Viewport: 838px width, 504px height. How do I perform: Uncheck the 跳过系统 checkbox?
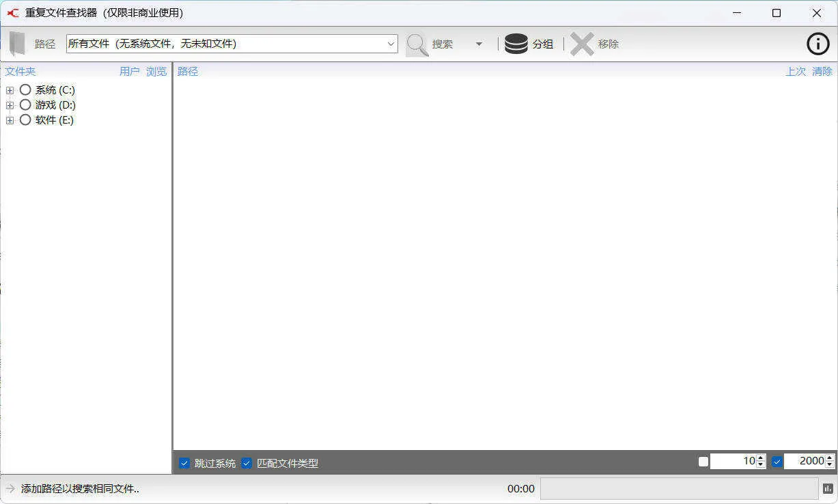coord(184,463)
